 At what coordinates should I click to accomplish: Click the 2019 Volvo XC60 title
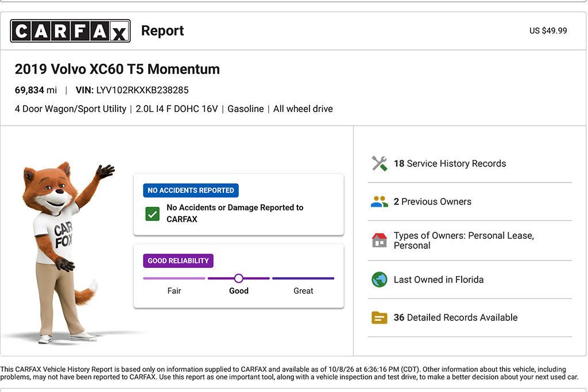pyautogui.click(x=117, y=69)
